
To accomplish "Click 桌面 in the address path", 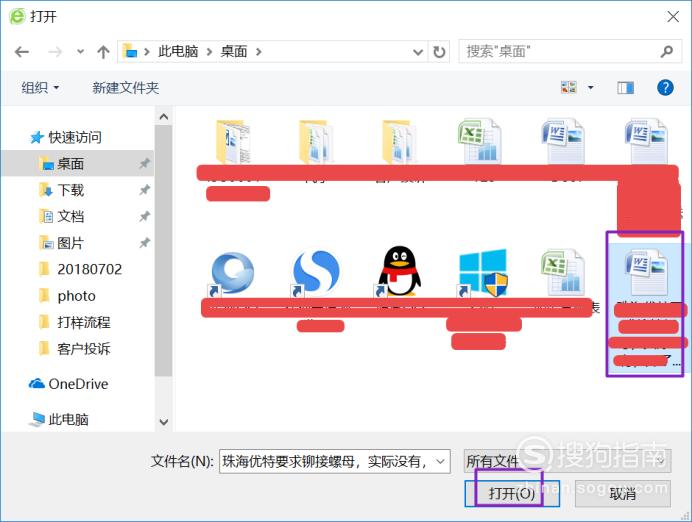I will pos(233,52).
